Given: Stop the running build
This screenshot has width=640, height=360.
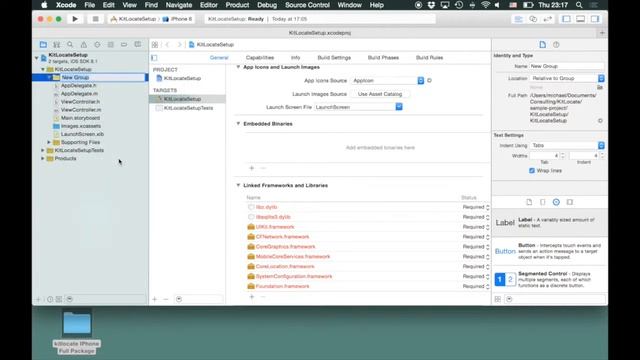Looking at the screenshot, I should [95, 19].
